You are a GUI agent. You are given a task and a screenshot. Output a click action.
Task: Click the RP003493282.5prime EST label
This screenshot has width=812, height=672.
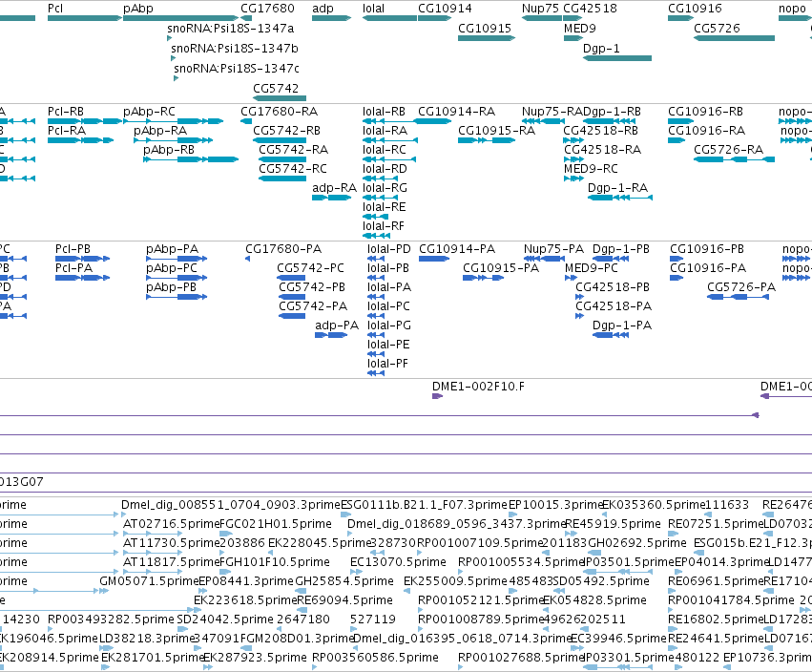pos(111,619)
